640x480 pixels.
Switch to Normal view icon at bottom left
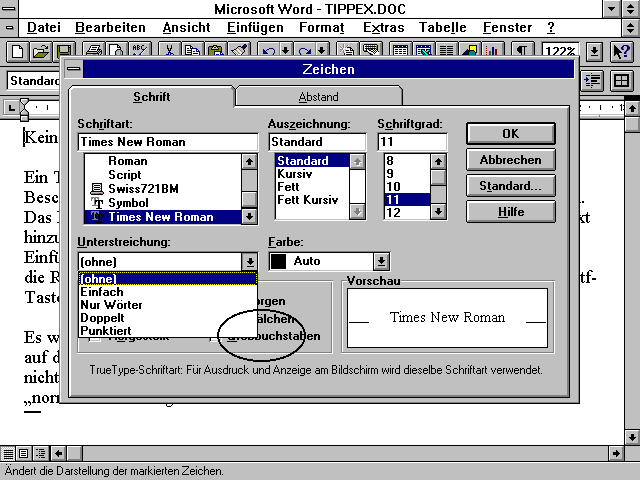click(x=8, y=453)
